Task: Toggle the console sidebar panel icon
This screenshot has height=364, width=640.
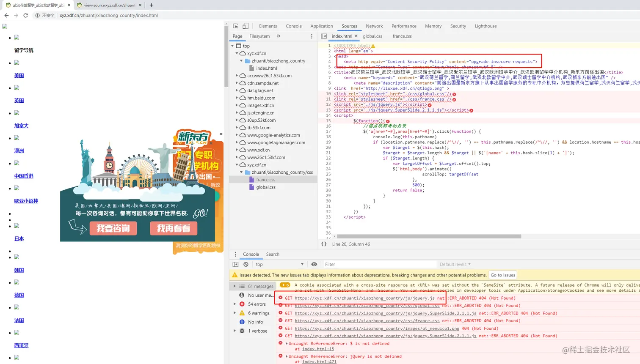Action: click(236, 264)
